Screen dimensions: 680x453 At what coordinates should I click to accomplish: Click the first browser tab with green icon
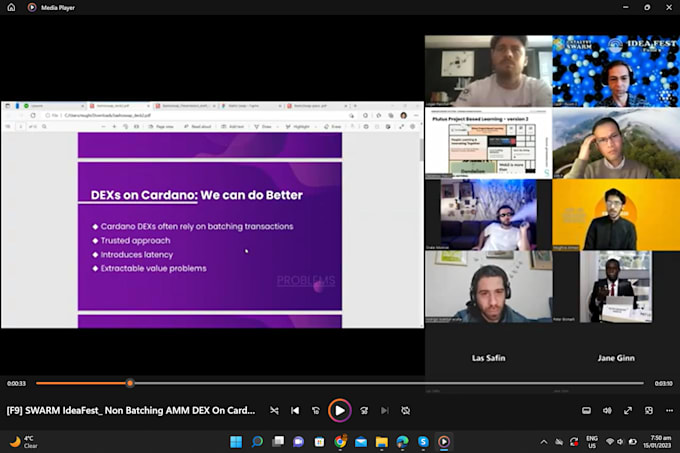tap(54, 106)
